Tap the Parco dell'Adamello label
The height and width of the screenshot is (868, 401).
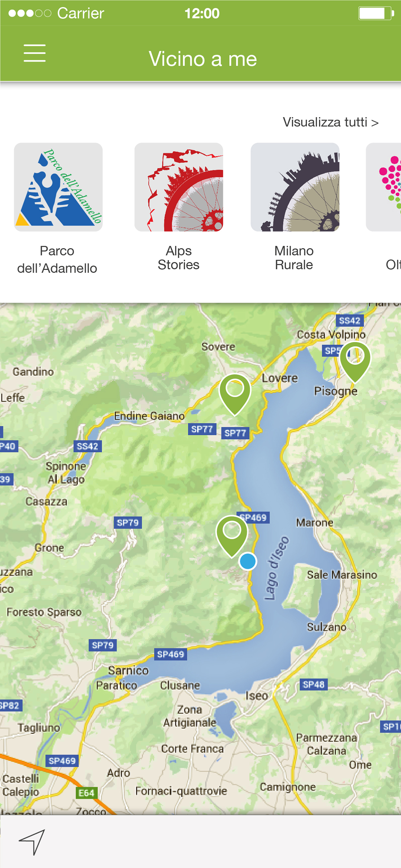click(57, 259)
